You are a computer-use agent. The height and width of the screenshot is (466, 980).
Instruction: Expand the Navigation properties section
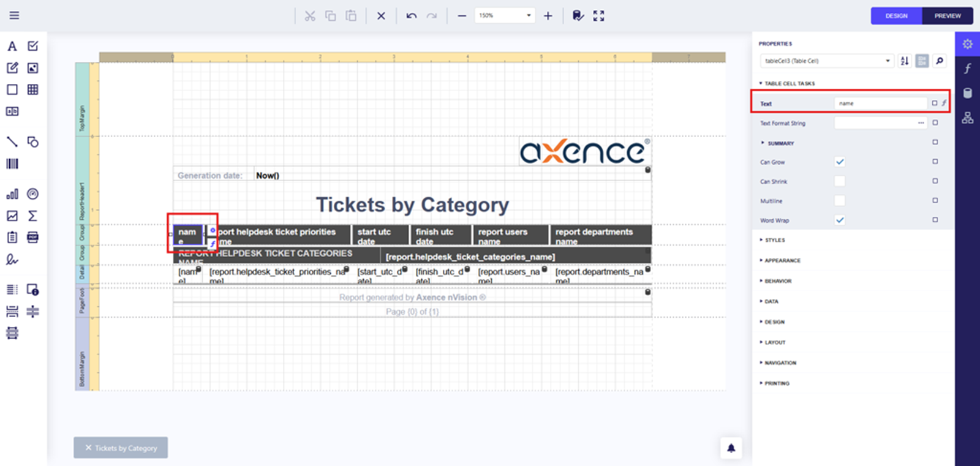(780, 363)
